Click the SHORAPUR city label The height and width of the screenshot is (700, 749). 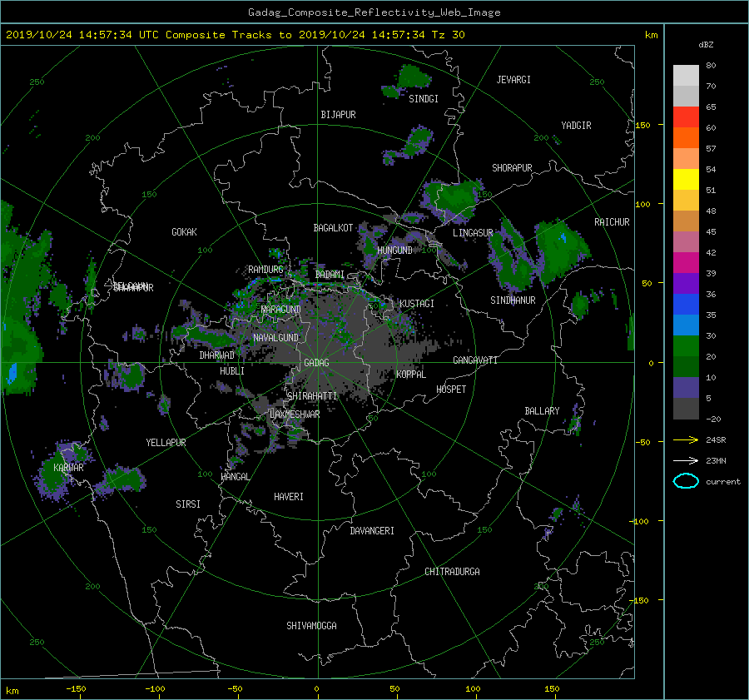point(512,168)
